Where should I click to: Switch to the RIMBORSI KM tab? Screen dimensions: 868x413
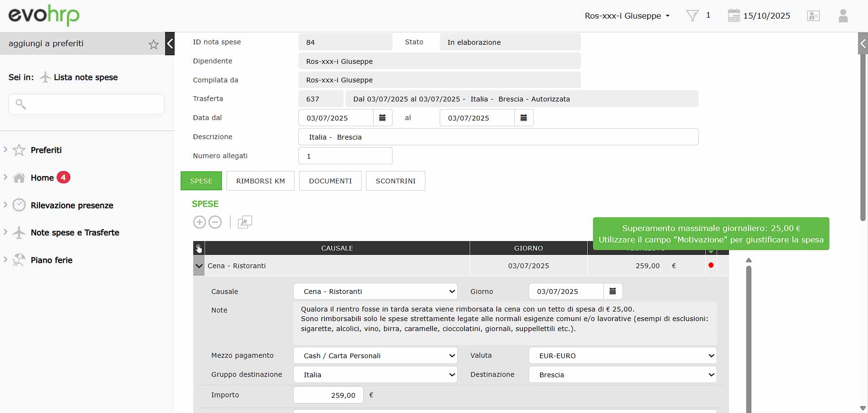[x=260, y=181]
